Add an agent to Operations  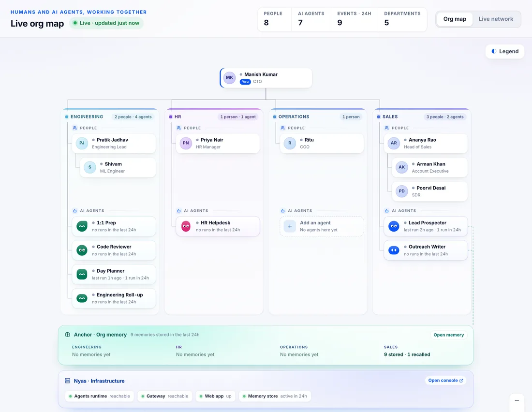(322, 226)
